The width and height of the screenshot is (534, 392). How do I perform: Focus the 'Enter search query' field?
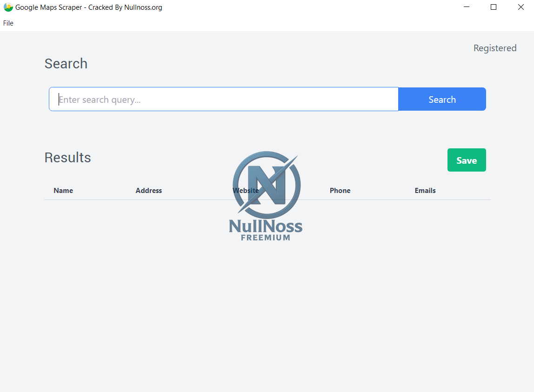tap(223, 100)
